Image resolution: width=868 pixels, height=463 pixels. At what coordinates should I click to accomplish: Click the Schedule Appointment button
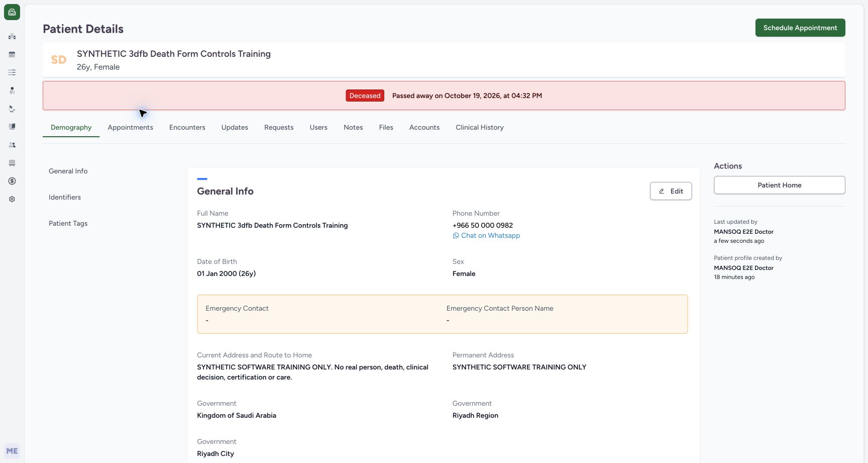[800, 28]
